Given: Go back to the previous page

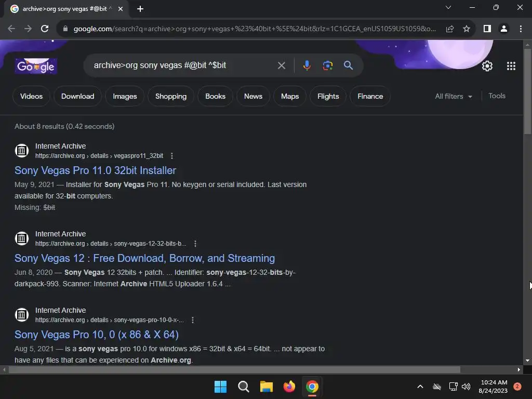Looking at the screenshot, I should coord(11,29).
